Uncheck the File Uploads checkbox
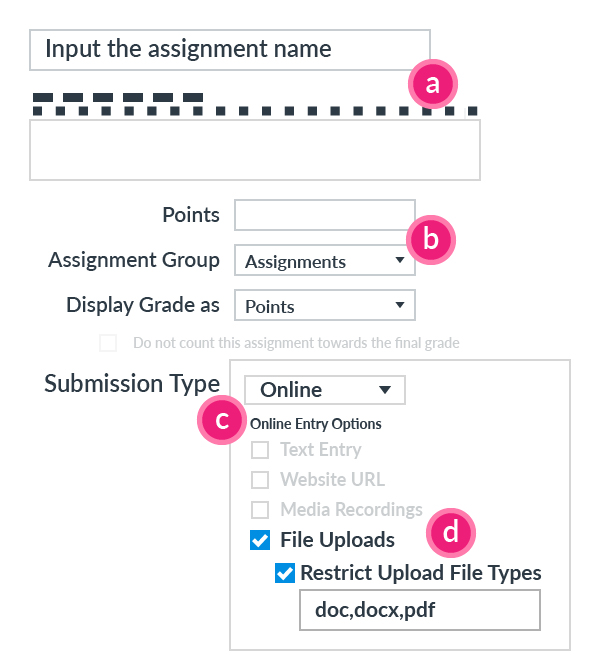 [x=260, y=541]
